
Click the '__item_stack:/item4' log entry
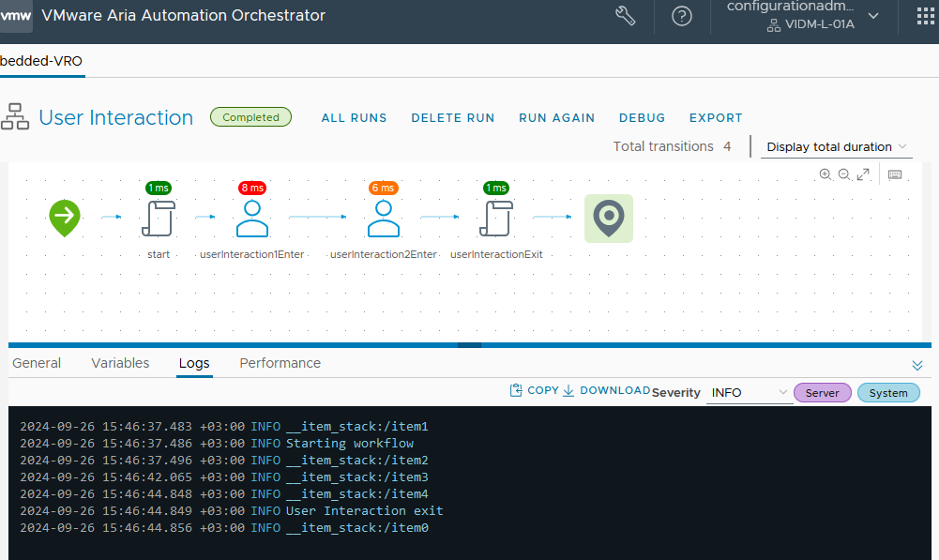(x=356, y=494)
